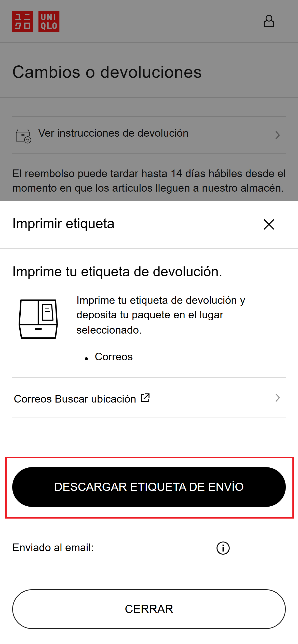This screenshot has width=298, height=644.
Task: Open the Correos Buscar ubicación link
Action: coord(149,398)
